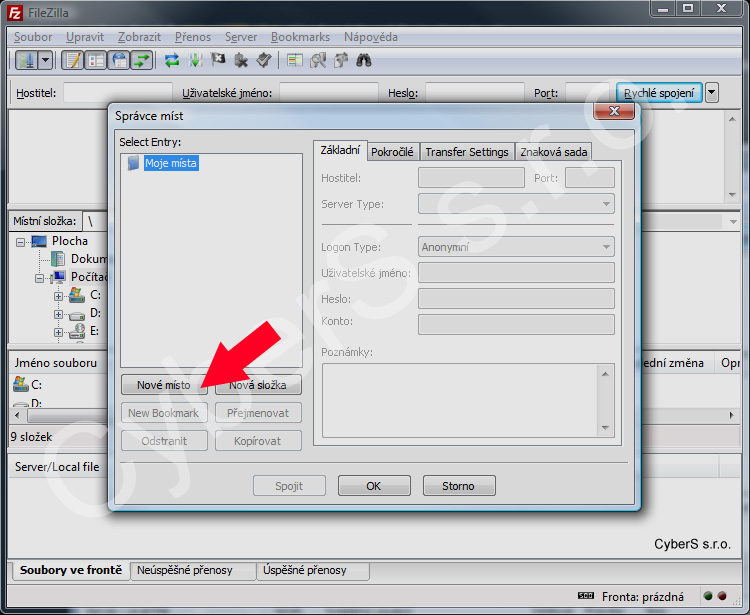Open the Zobrazit menu
Viewport: 750px width, 615px height.
pos(139,37)
